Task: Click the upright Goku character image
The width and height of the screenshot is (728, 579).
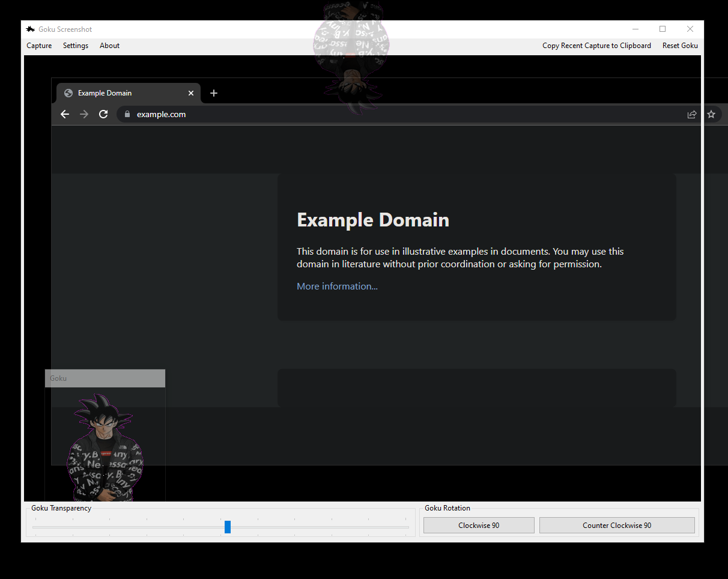Action: coord(106,447)
